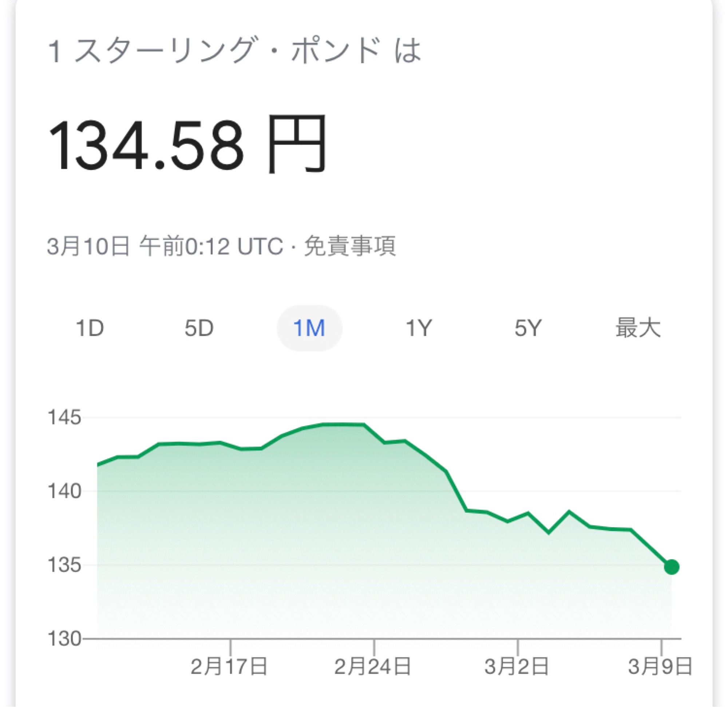Click the 3月2日 date axis label

point(517,666)
